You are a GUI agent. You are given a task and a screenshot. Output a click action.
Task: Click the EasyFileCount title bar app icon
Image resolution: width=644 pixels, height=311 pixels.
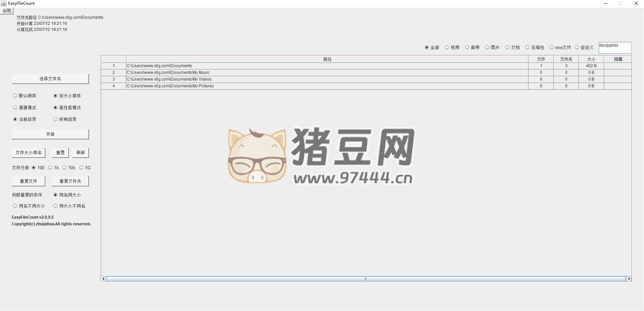[x=3, y=3]
